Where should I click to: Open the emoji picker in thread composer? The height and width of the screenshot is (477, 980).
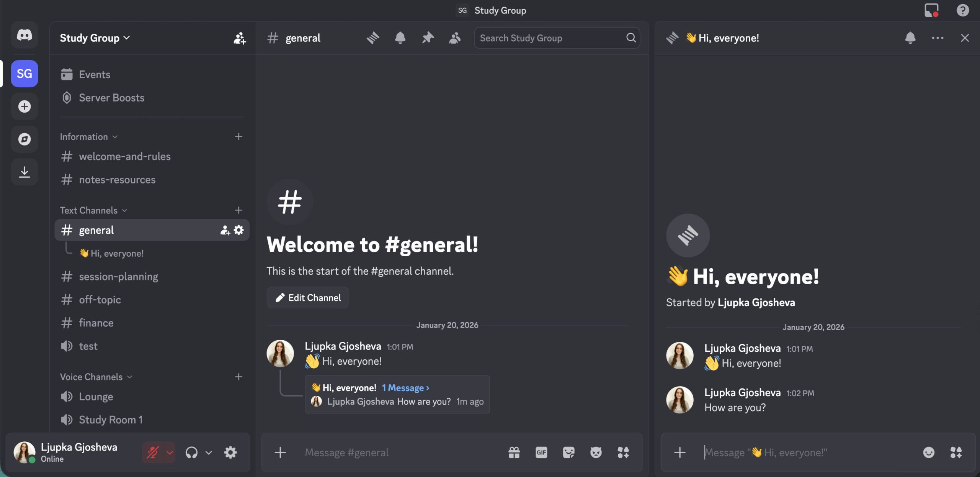929,452
